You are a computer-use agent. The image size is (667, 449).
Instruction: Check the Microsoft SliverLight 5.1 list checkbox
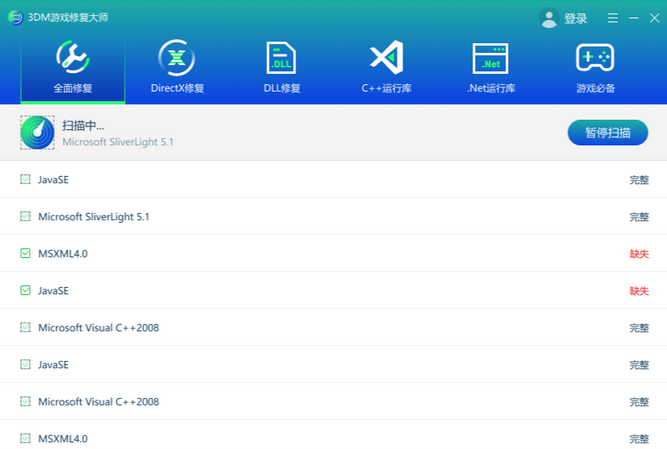tap(25, 217)
